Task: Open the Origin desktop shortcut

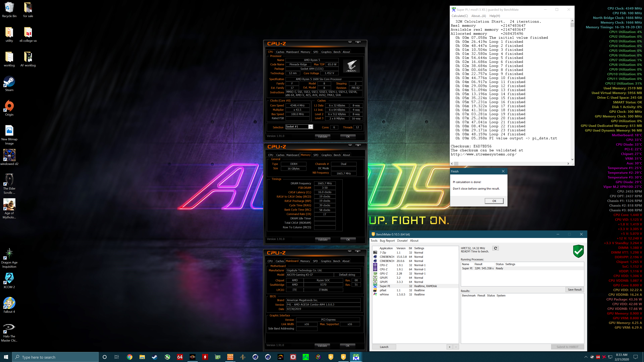Action: (x=9, y=108)
